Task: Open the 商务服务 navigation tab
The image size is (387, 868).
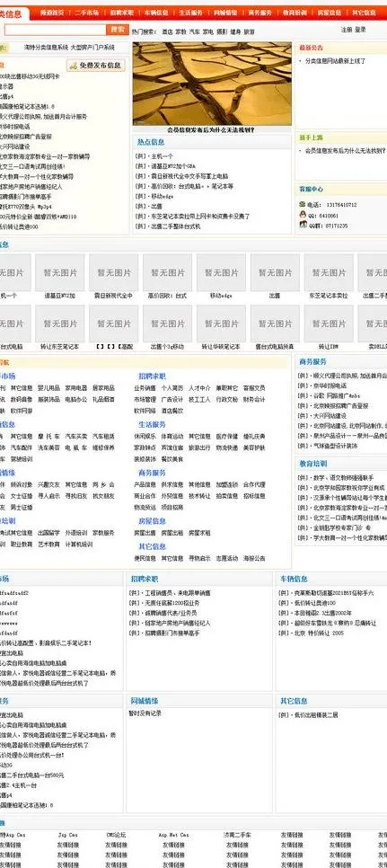Action: point(259,13)
